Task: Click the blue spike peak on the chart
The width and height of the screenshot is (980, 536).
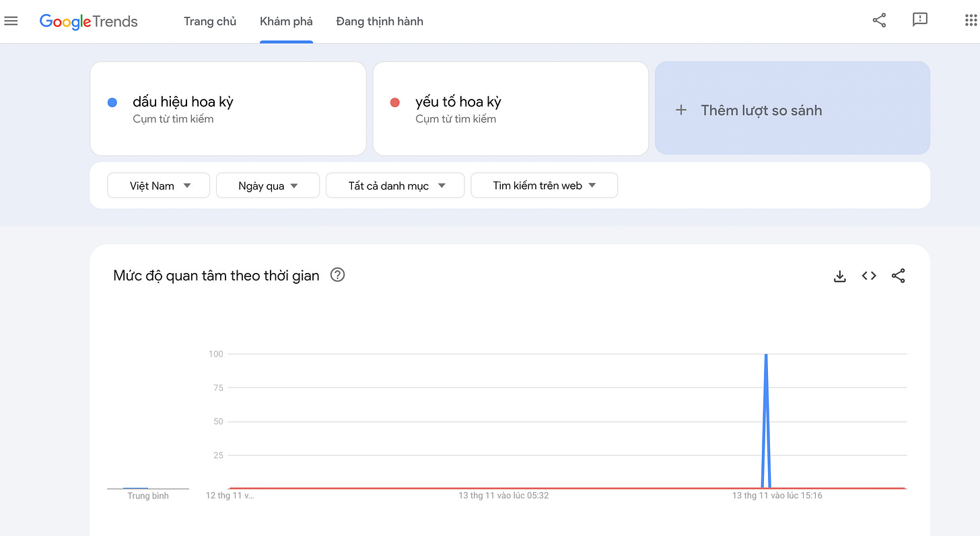Action: coord(766,354)
